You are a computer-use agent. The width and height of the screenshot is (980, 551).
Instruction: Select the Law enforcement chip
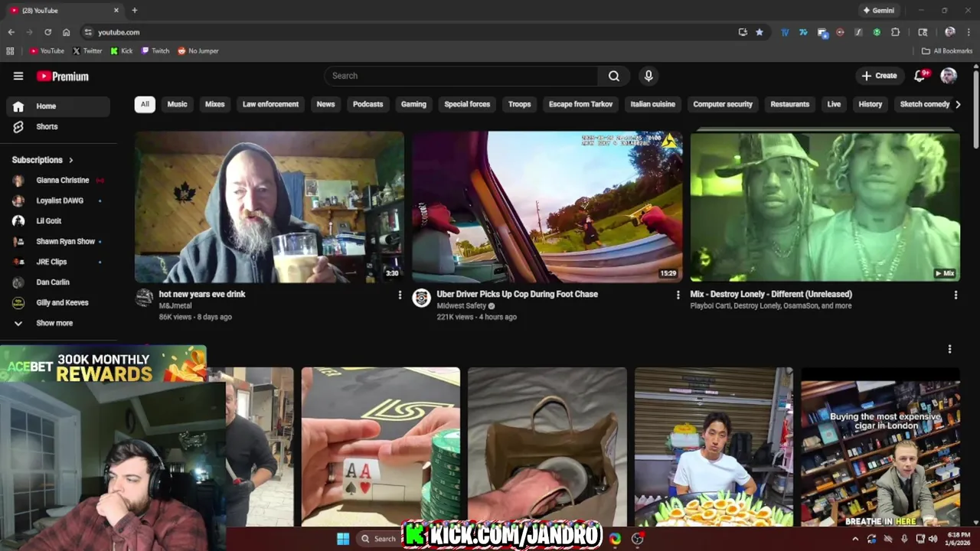point(270,104)
